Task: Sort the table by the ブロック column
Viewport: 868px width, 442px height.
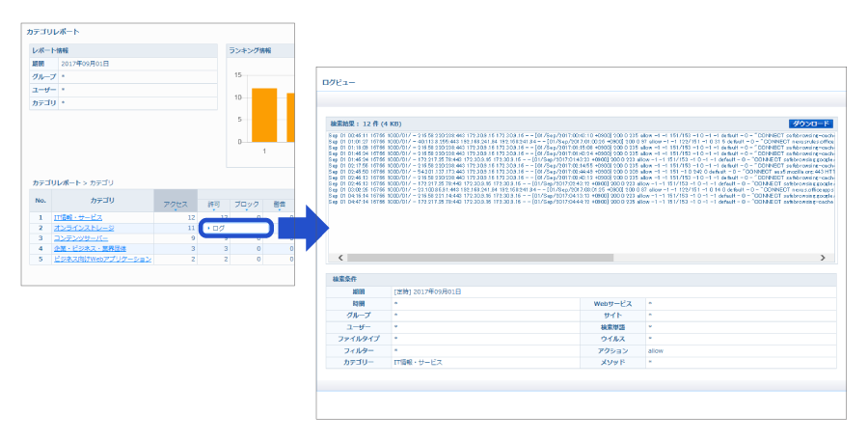Action: click(247, 204)
